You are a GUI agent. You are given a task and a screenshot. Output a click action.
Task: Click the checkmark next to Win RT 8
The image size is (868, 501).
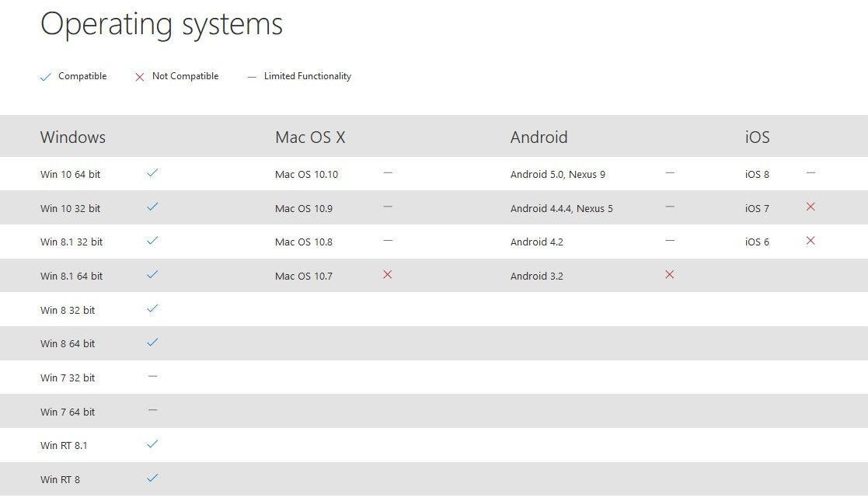point(152,478)
